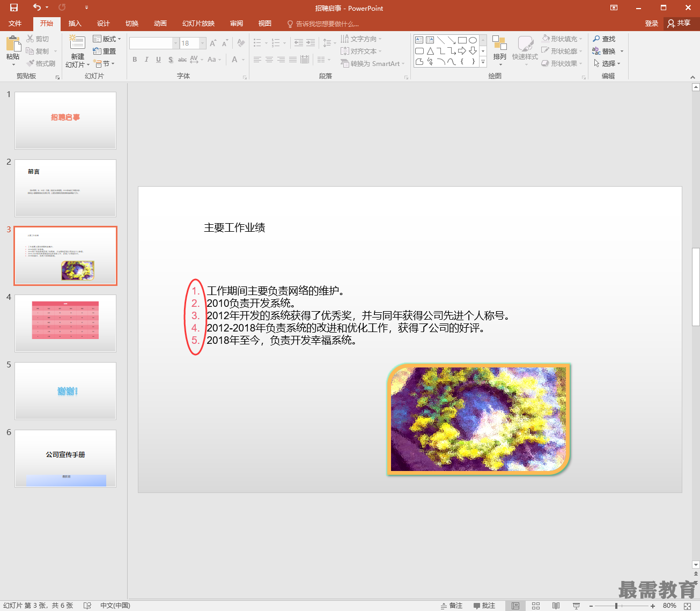This screenshot has width=700, height=611.
Task: Click the zoom slider handle
Action: [x=616, y=606]
